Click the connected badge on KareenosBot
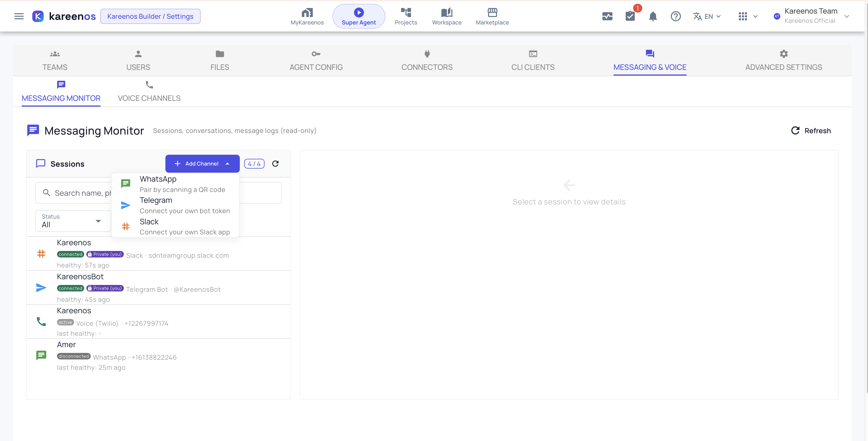Viewport: 868px width, 441px height. coord(70,288)
